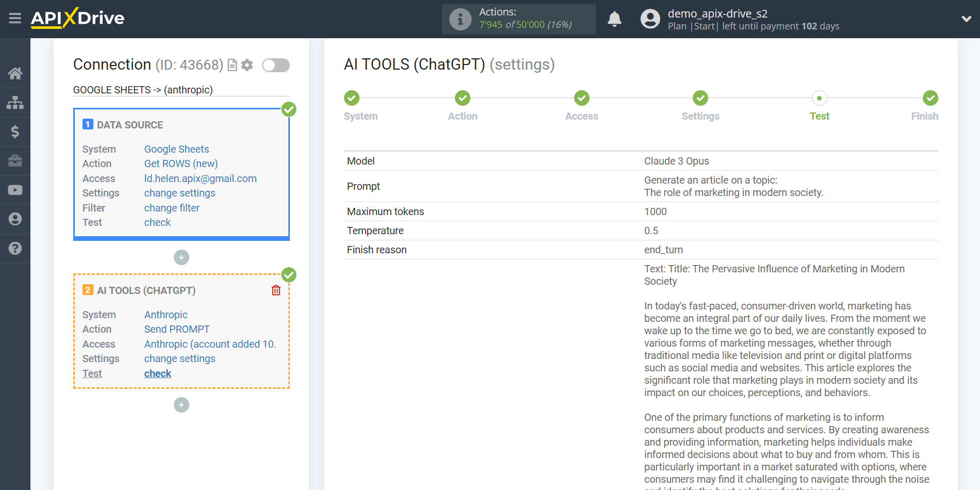Click change settings in AI Tools block
The image size is (980, 490).
click(179, 358)
